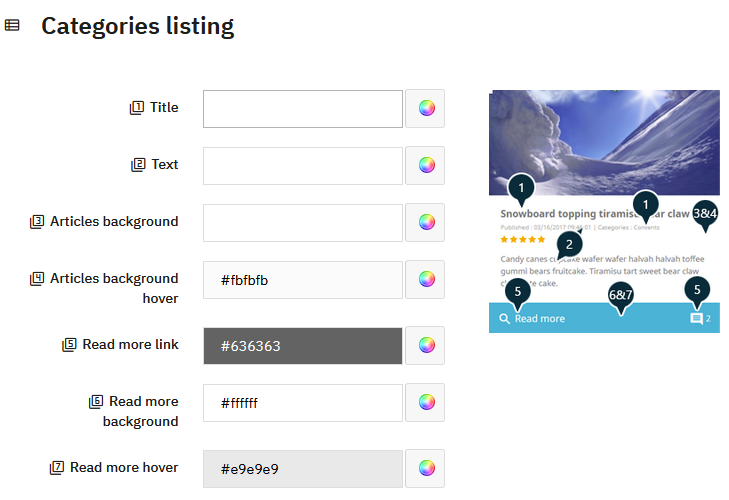Click the #fbfbfb hover color field
Image resolution: width=729 pixels, height=500 pixels.
[303, 280]
